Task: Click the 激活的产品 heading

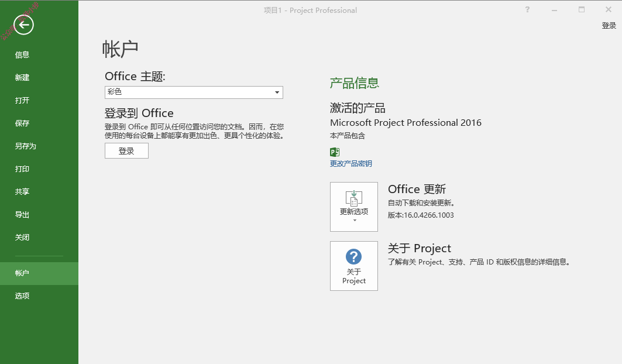Action: point(358,108)
